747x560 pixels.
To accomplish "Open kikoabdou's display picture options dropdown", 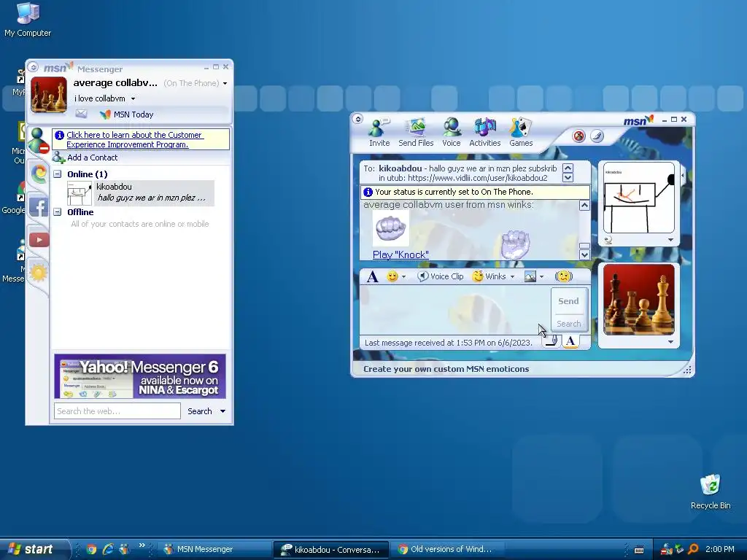I will [x=670, y=240].
